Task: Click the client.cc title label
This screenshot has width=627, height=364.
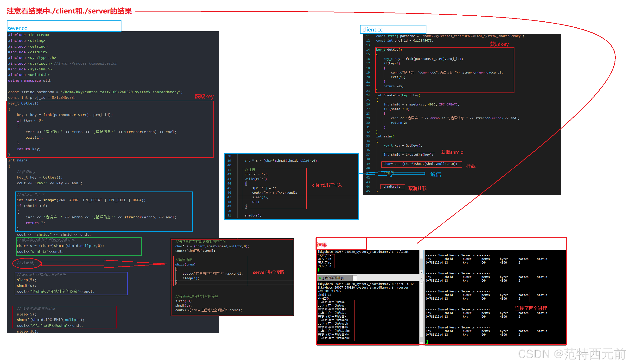Action: pos(372,30)
